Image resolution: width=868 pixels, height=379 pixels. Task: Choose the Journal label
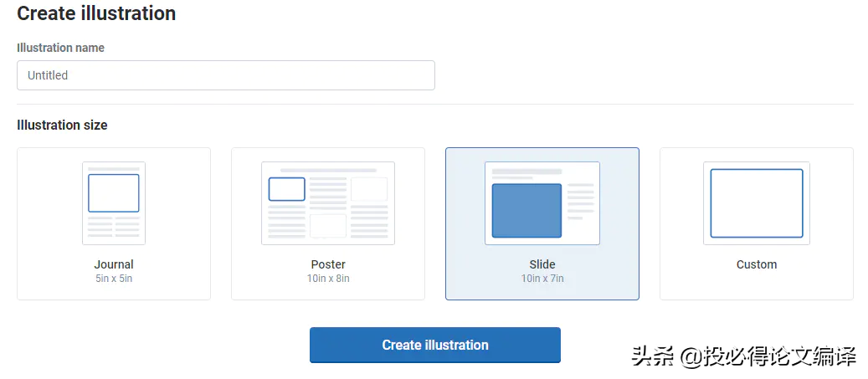coord(114,264)
